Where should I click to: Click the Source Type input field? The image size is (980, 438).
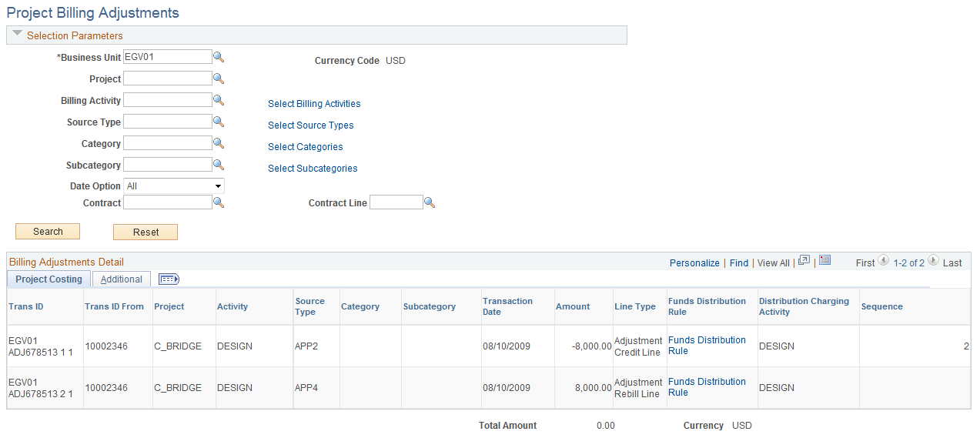click(167, 122)
